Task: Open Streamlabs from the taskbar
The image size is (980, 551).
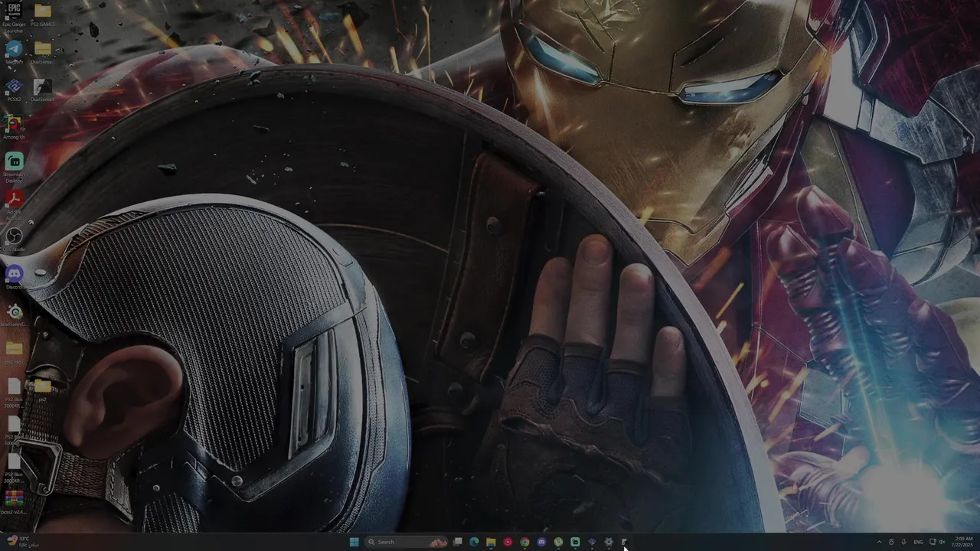Action: pyautogui.click(x=575, y=542)
